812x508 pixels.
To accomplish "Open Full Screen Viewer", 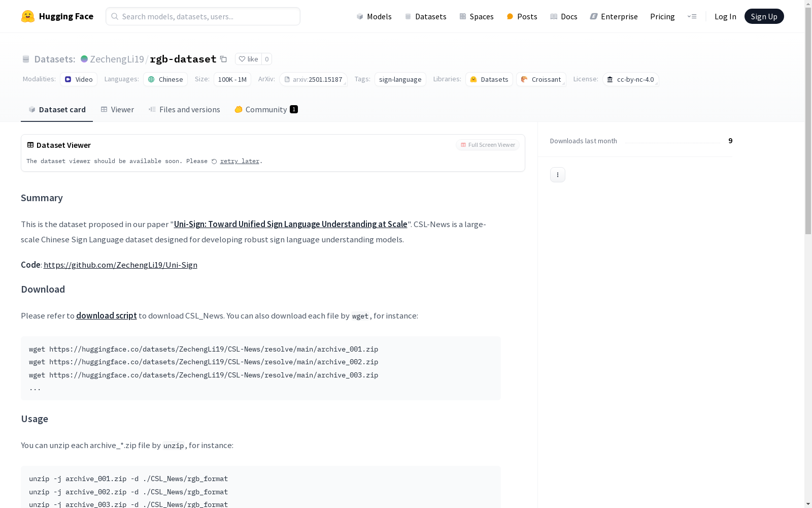I will pyautogui.click(x=487, y=145).
